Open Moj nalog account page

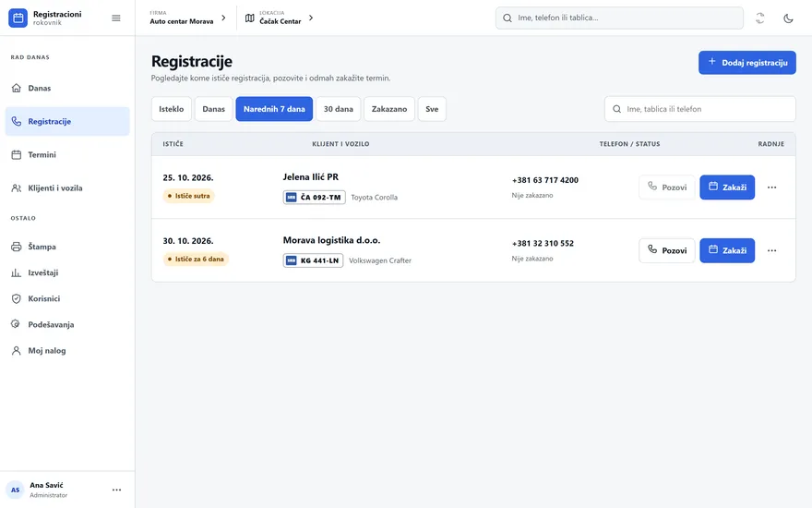coord(67,350)
